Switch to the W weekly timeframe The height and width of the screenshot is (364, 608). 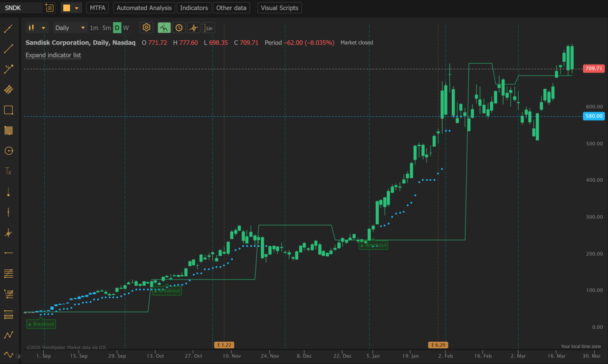(126, 28)
